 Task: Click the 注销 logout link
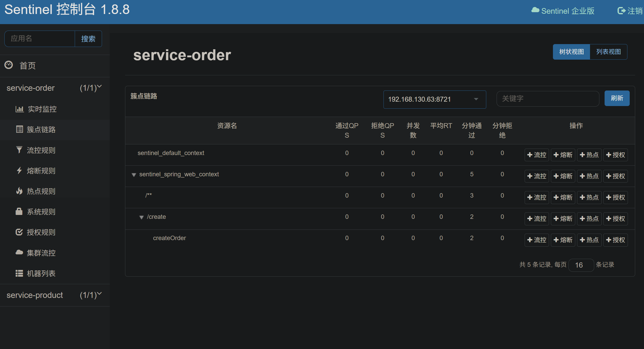[x=630, y=11]
